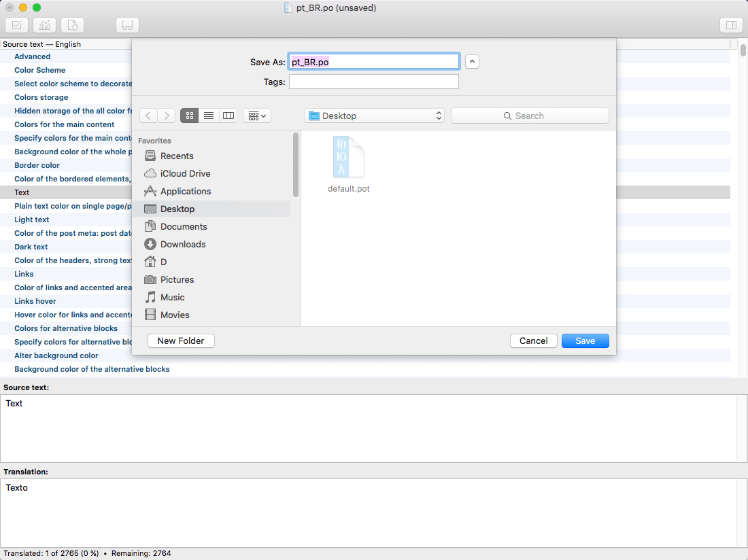Click the glasses review icon in toolbar

point(127,25)
